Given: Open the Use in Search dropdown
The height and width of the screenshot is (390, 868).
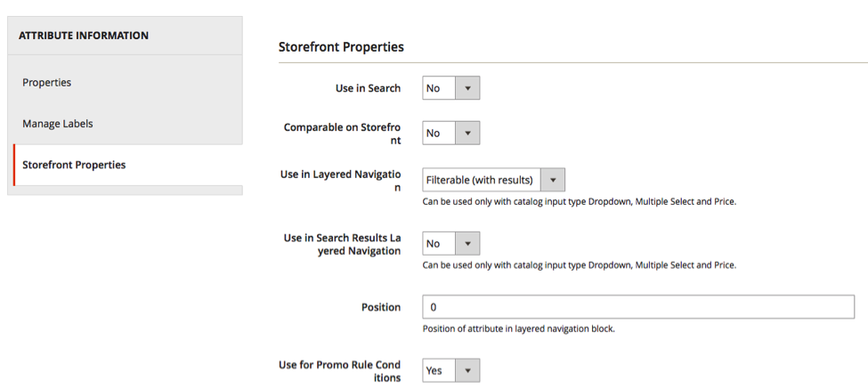Looking at the screenshot, I should pos(450,88).
